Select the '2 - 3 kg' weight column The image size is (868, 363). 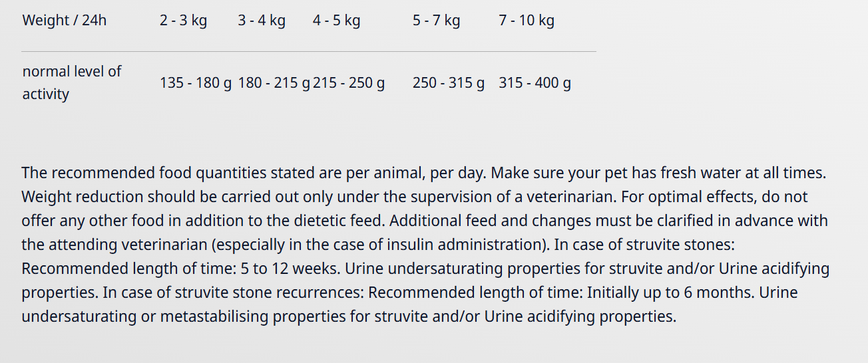(184, 21)
